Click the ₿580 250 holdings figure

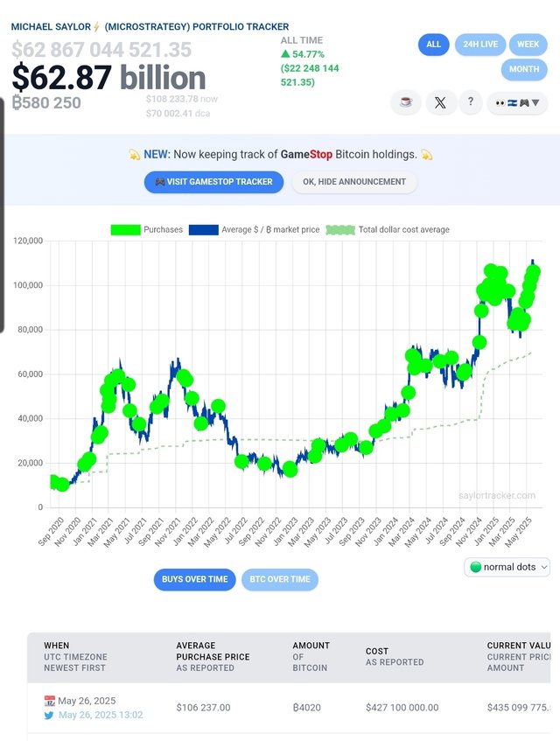46,102
